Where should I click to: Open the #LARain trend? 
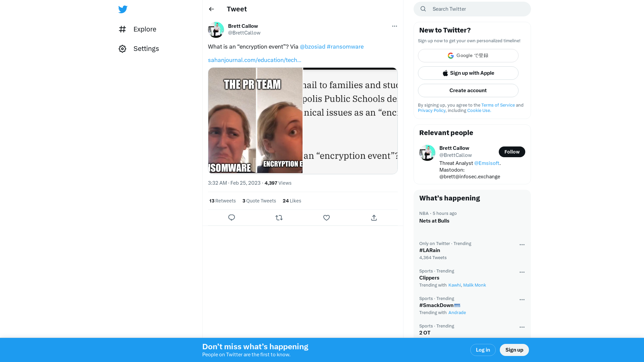472,251
